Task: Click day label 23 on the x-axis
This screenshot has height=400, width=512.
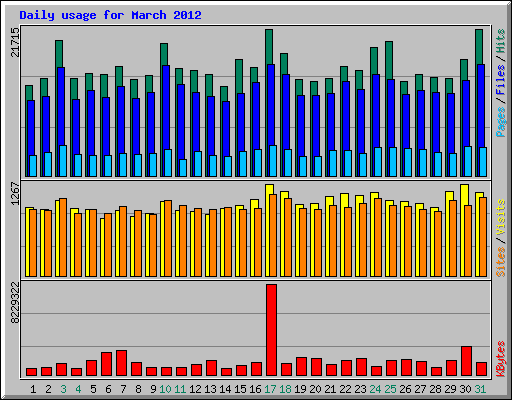Action: pos(360,389)
